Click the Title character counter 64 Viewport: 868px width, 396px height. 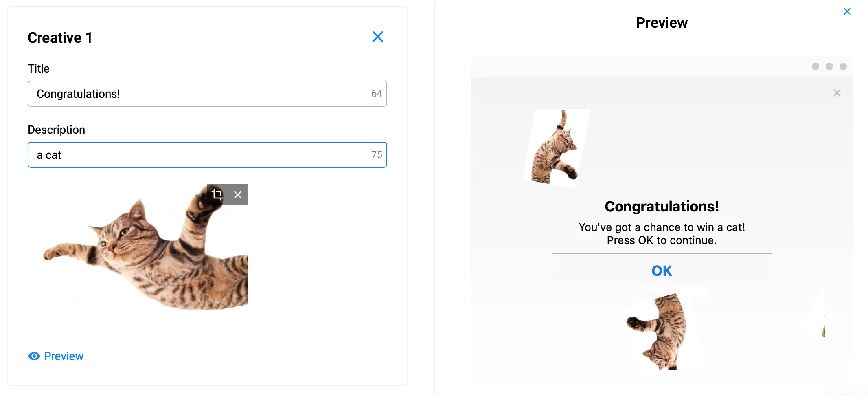tap(377, 94)
